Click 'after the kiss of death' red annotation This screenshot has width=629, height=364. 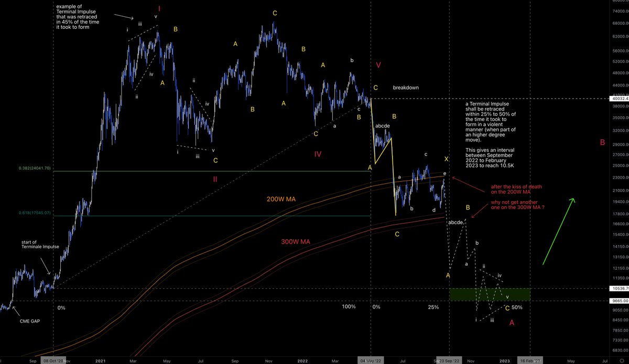pos(515,190)
